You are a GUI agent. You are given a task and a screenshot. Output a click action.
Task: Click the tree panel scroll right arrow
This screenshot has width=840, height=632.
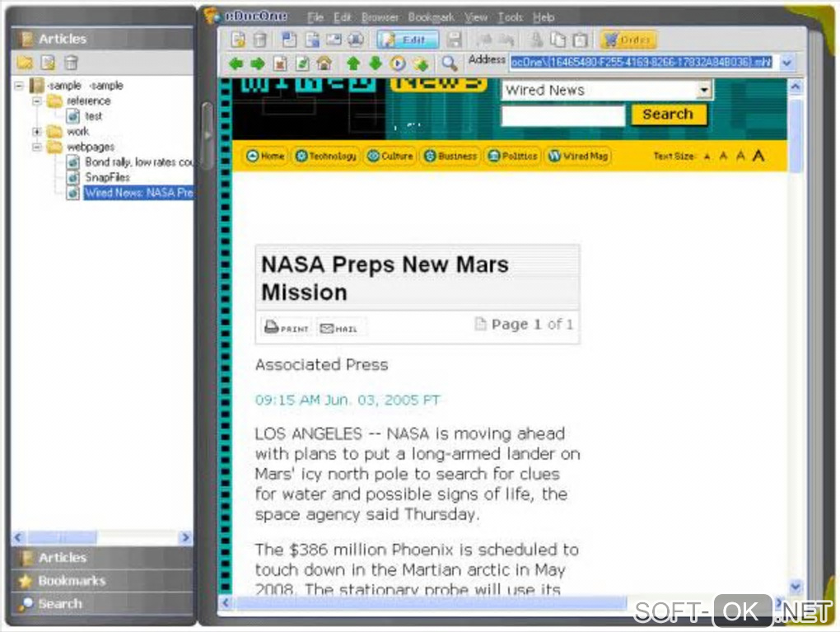coord(185,537)
